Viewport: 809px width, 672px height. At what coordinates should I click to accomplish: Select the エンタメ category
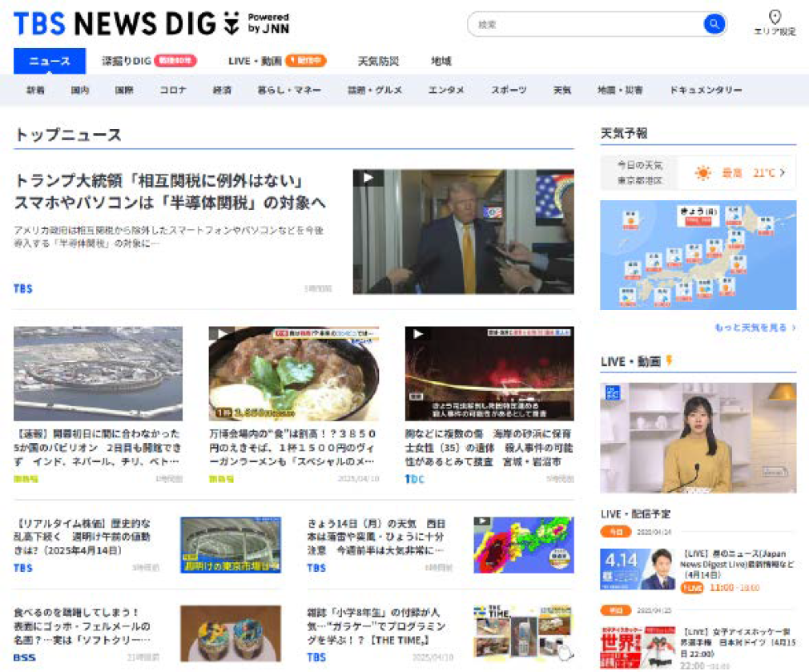point(446,90)
